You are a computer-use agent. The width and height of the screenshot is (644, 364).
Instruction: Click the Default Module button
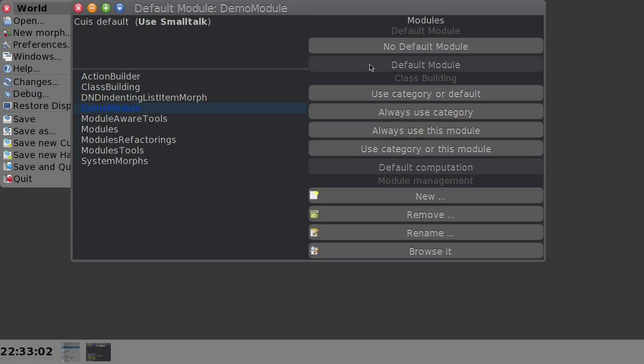(x=425, y=64)
